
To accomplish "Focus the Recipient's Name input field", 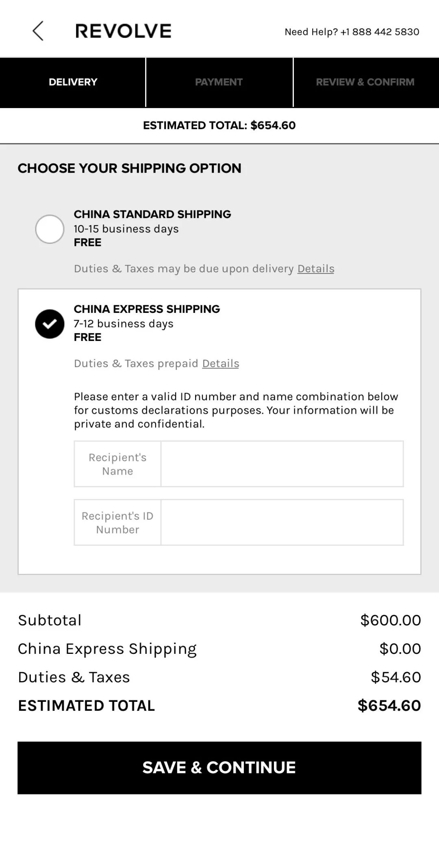I will coord(282,464).
